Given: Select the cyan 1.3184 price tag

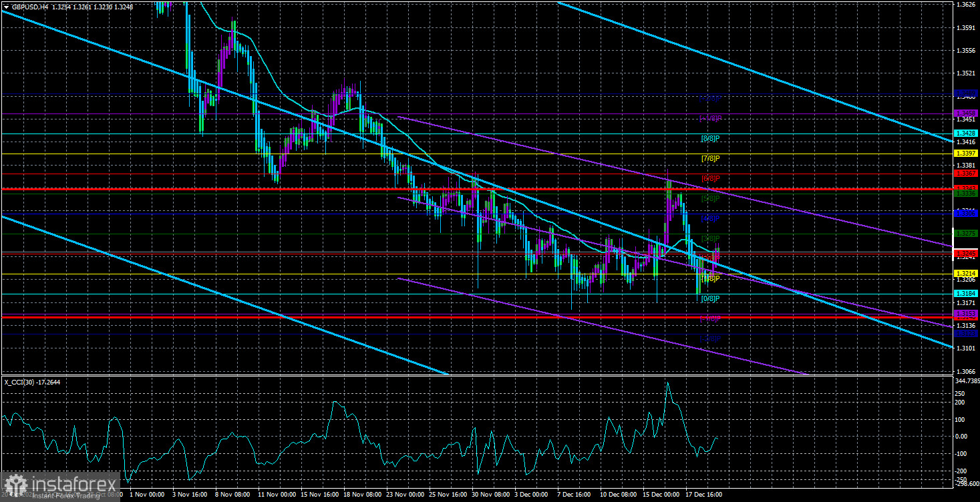Looking at the screenshot, I should tap(966, 293).
